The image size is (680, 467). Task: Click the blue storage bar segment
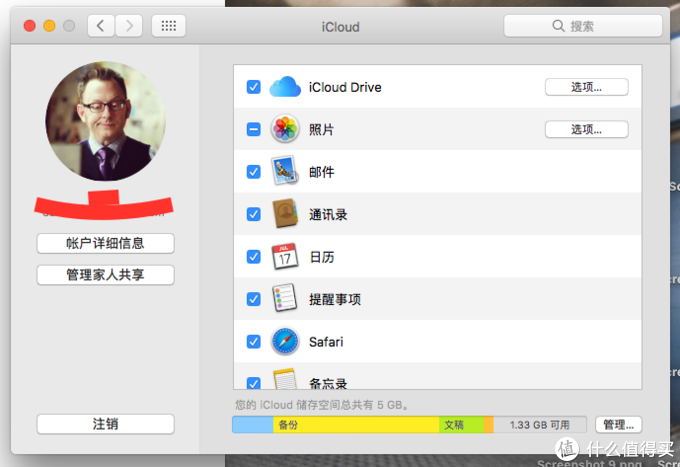click(x=253, y=425)
